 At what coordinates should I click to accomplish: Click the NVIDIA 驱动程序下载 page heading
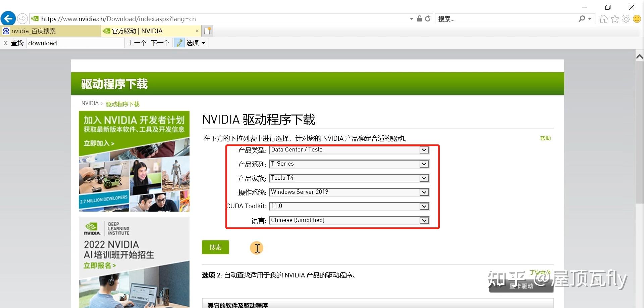(259, 120)
